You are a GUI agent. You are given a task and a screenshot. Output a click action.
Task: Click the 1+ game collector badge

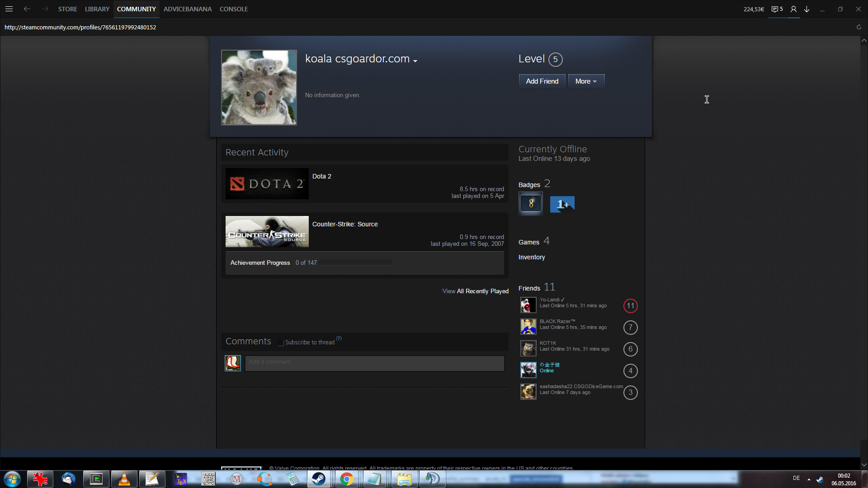click(x=562, y=204)
